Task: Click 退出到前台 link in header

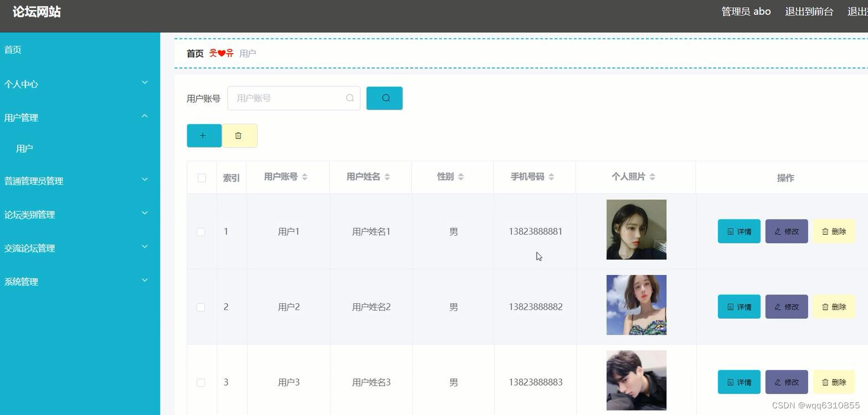Action: (809, 12)
